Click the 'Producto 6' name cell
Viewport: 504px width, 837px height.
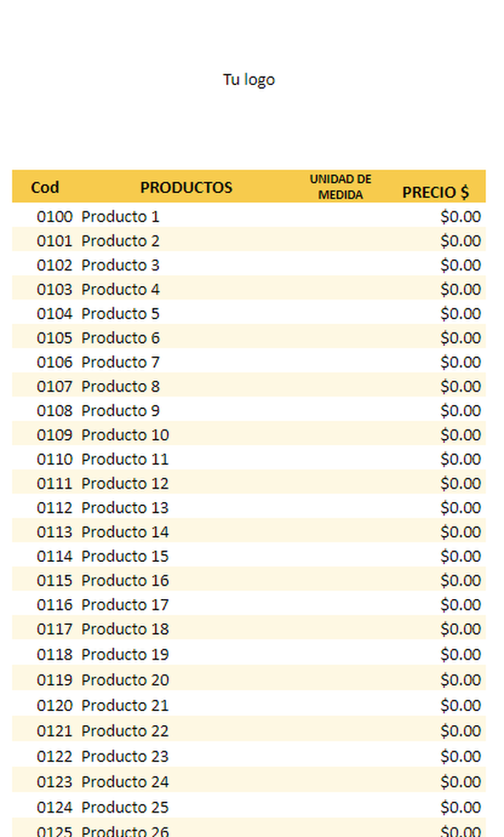(x=120, y=338)
